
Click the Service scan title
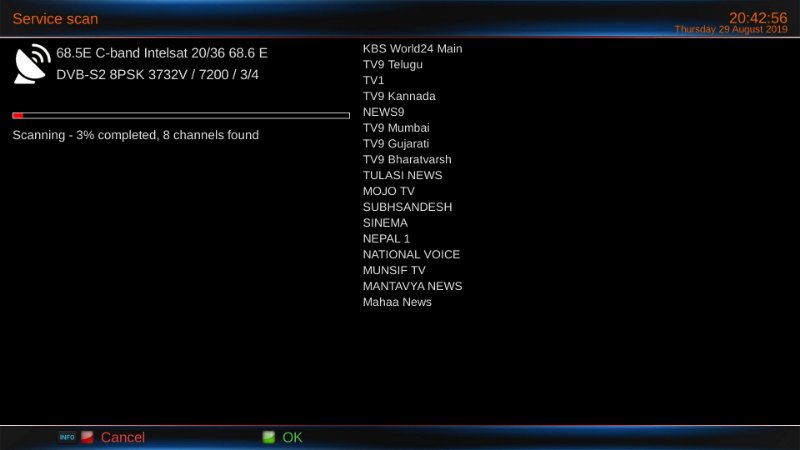(x=55, y=19)
